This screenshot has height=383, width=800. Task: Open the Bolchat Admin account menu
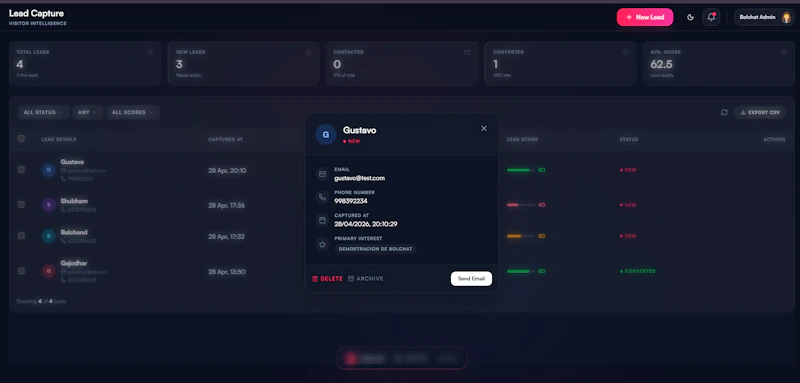(x=764, y=17)
